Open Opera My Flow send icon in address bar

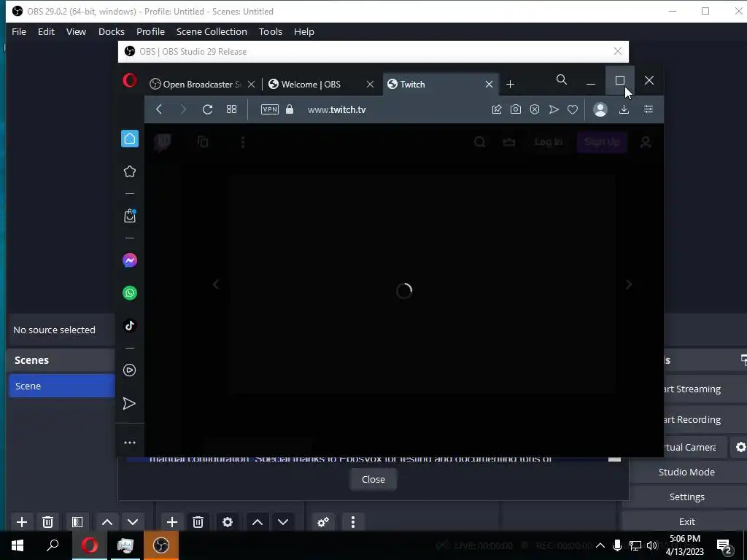click(x=554, y=109)
